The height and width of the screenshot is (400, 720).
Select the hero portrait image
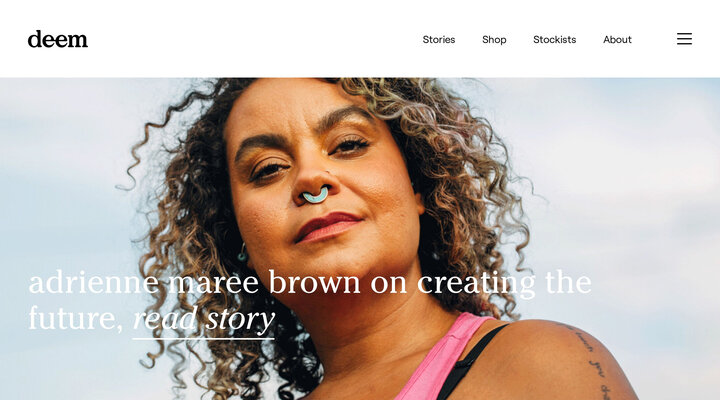click(x=360, y=239)
